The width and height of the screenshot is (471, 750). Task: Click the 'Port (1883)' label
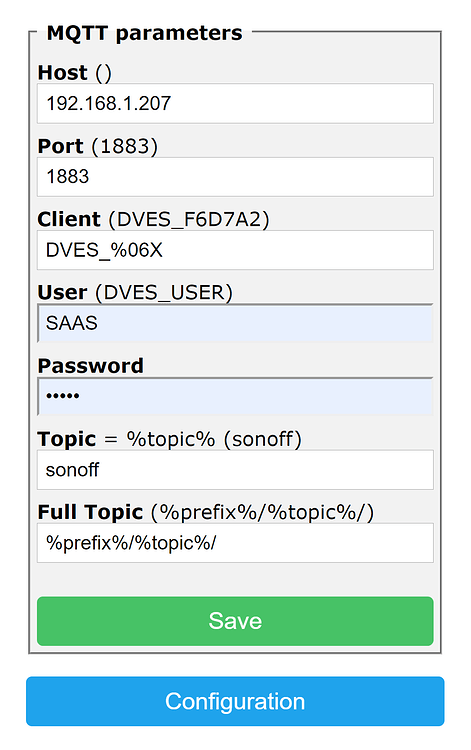click(98, 146)
